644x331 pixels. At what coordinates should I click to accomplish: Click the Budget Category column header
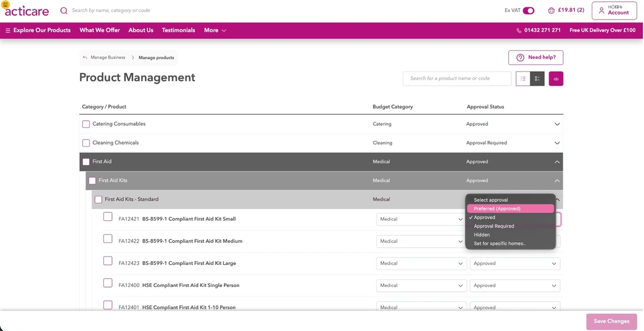click(392, 107)
